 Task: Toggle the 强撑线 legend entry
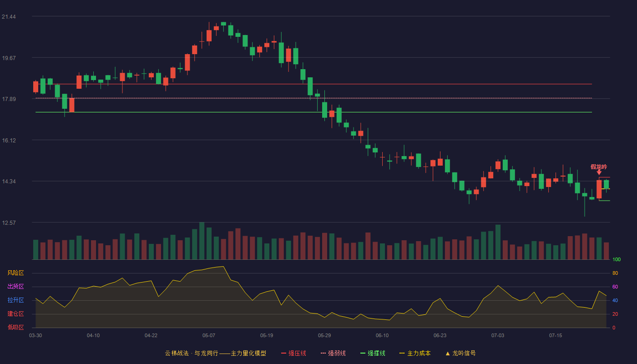[x=373, y=353]
